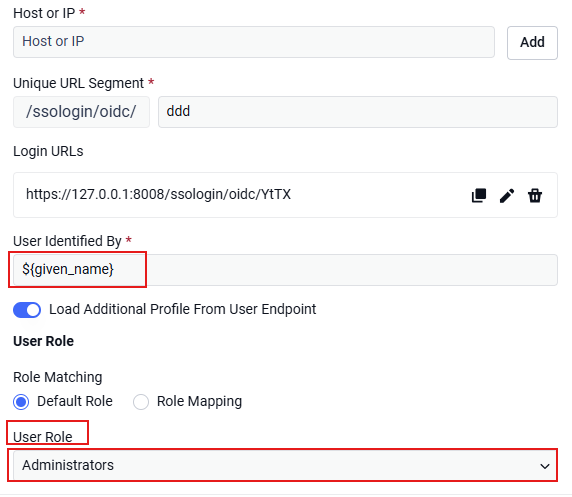This screenshot has height=497, width=572.
Task: Click the Login URLs list box
Action: [285, 195]
